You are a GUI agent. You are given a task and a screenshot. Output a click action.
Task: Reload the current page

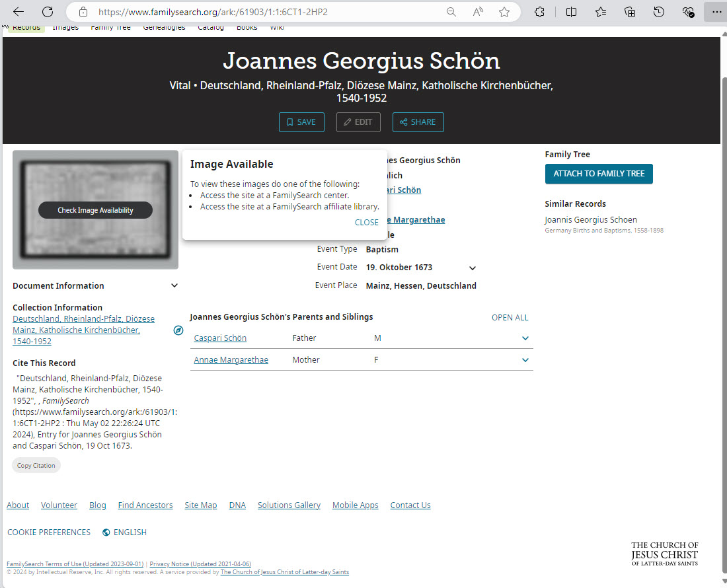(x=48, y=12)
